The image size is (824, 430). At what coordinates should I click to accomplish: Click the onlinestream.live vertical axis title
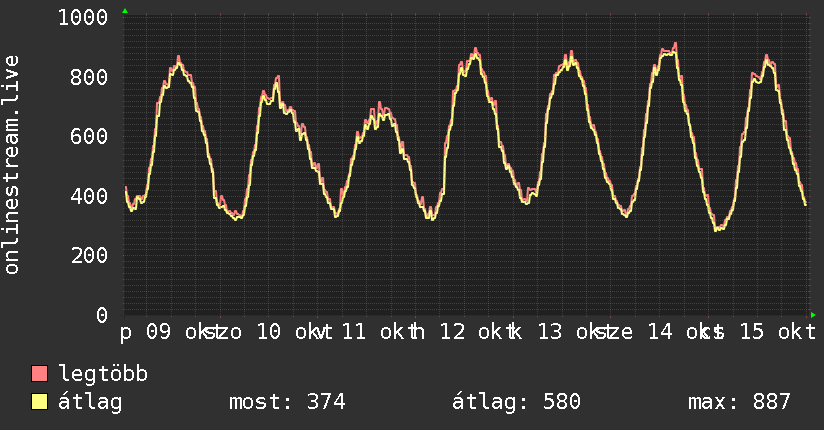pyautogui.click(x=12, y=165)
